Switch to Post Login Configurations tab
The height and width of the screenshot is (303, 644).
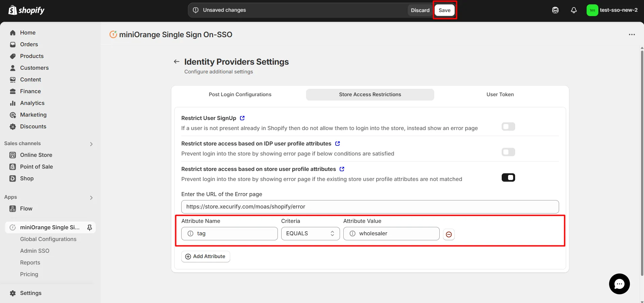pyautogui.click(x=240, y=95)
